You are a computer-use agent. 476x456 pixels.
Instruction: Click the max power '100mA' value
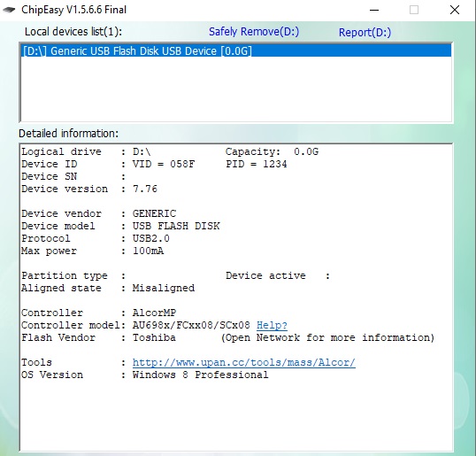(x=148, y=251)
